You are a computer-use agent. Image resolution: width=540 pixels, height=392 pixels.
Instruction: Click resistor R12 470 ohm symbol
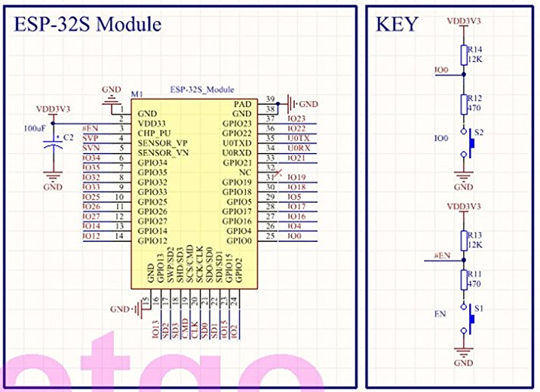tap(465, 104)
